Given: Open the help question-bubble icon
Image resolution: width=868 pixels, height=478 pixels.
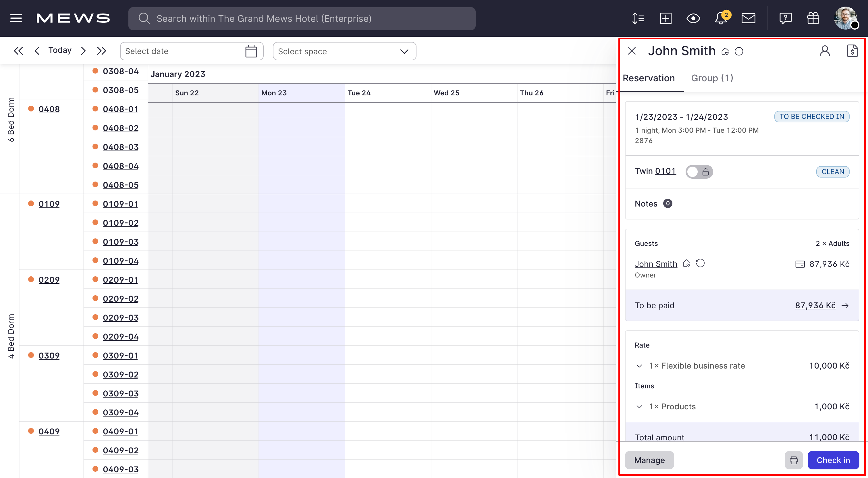Looking at the screenshot, I should (x=786, y=19).
